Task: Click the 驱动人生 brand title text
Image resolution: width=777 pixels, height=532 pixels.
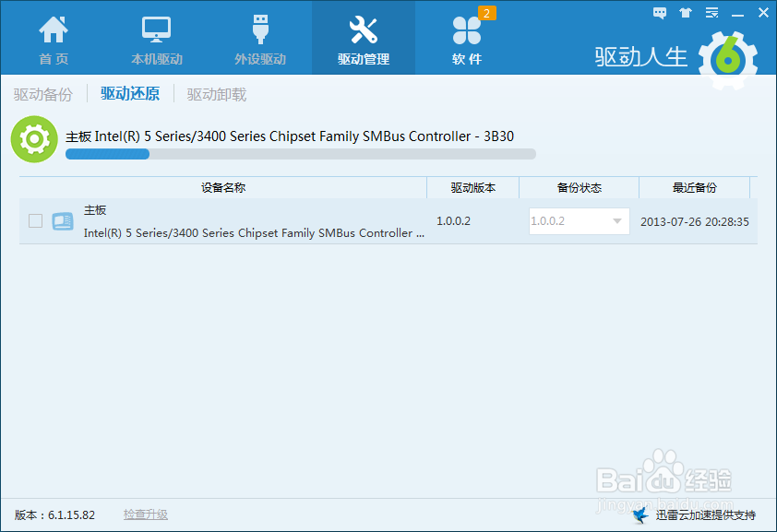Action: 641,57
